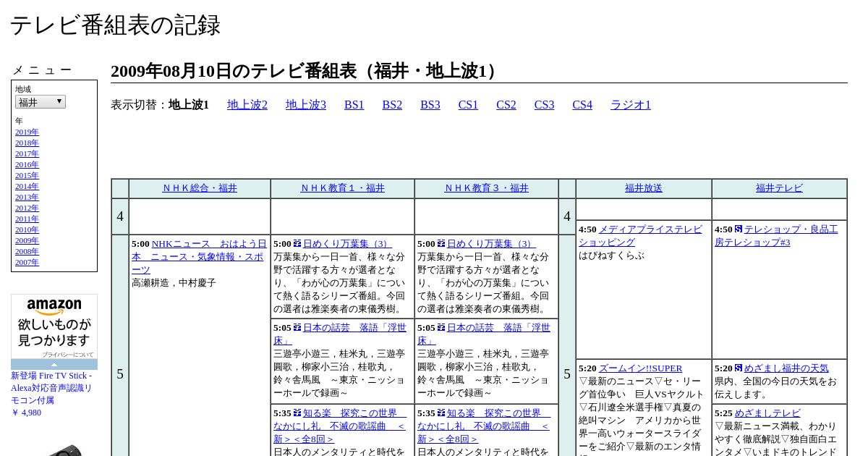Select year 2014年 in the menu

(27, 187)
